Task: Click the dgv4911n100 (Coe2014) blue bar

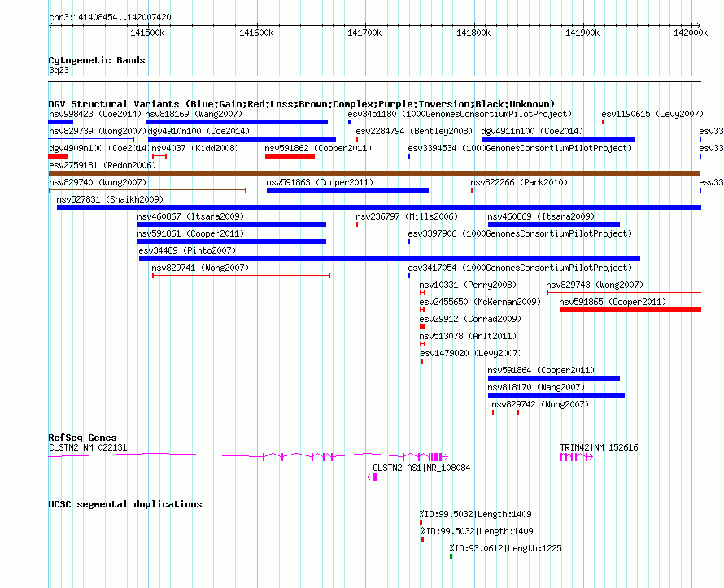Action: [558, 139]
